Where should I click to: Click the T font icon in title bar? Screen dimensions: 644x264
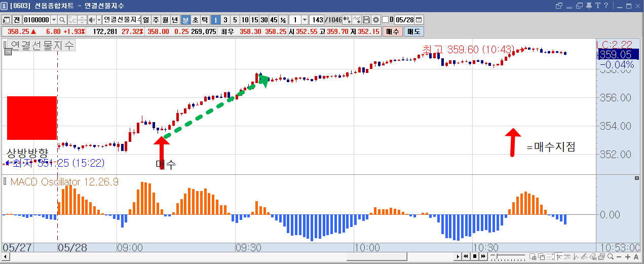[x=598, y=6]
